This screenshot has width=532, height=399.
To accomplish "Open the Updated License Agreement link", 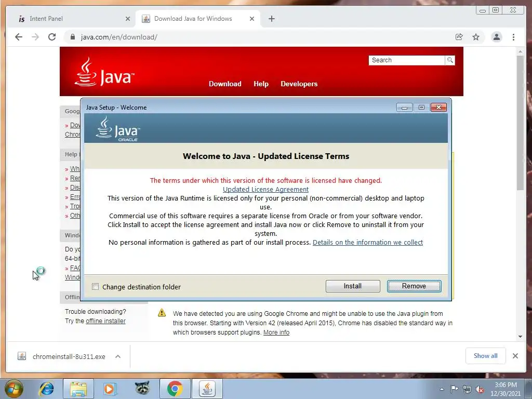I will [x=265, y=189].
